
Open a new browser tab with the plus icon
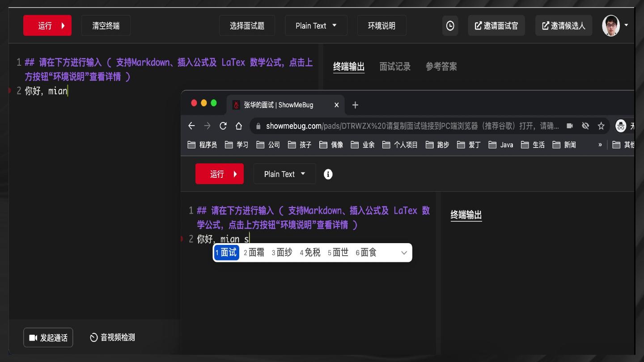pos(355,105)
